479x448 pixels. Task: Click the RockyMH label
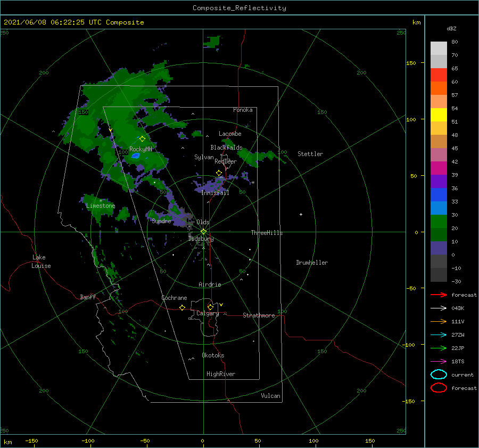pos(141,149)
